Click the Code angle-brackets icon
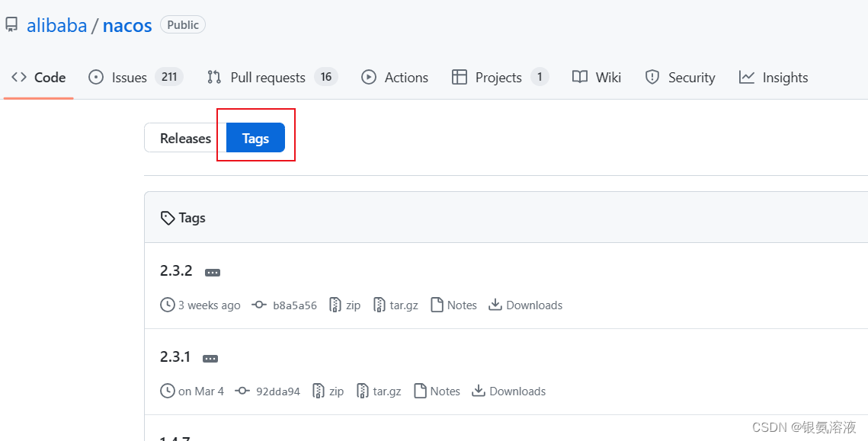This screenshot has height=441, width=868. 19,77
